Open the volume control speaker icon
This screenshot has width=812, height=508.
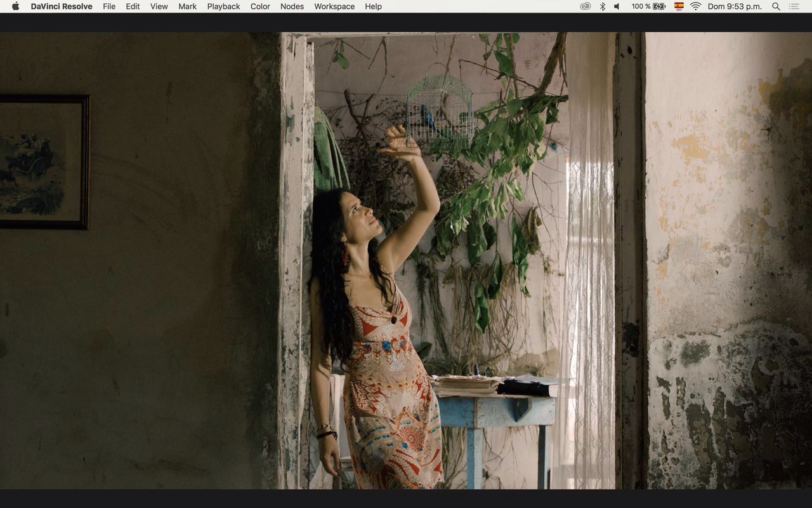click(x=617, y=6)
